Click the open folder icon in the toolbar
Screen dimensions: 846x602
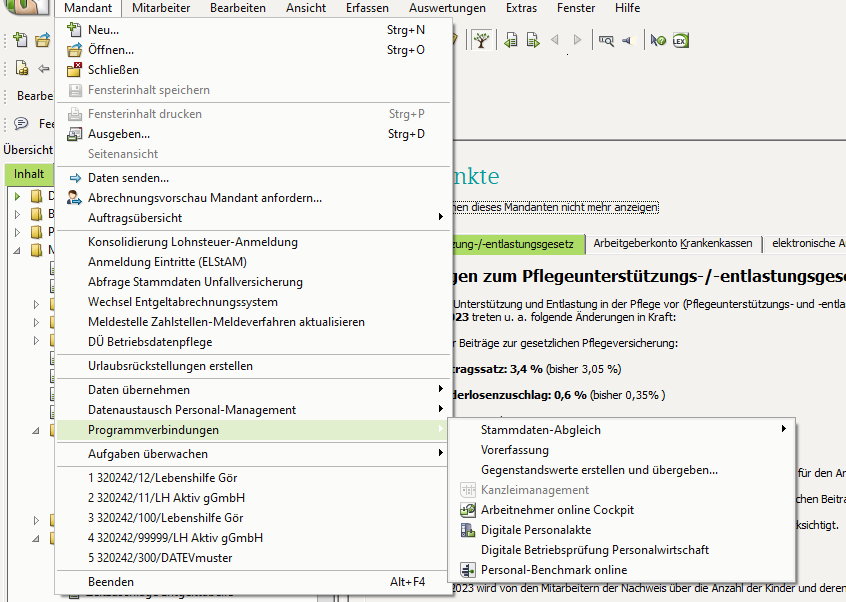coord(43,40)
